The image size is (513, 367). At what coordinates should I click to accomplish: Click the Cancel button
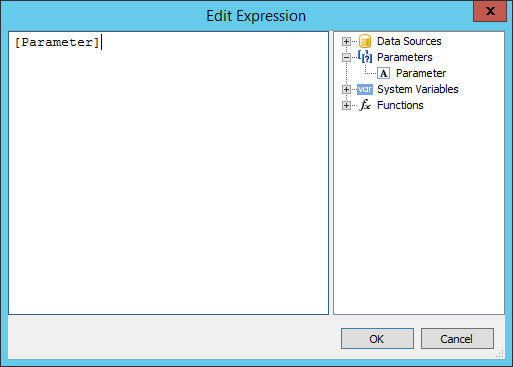pos(457,339)
